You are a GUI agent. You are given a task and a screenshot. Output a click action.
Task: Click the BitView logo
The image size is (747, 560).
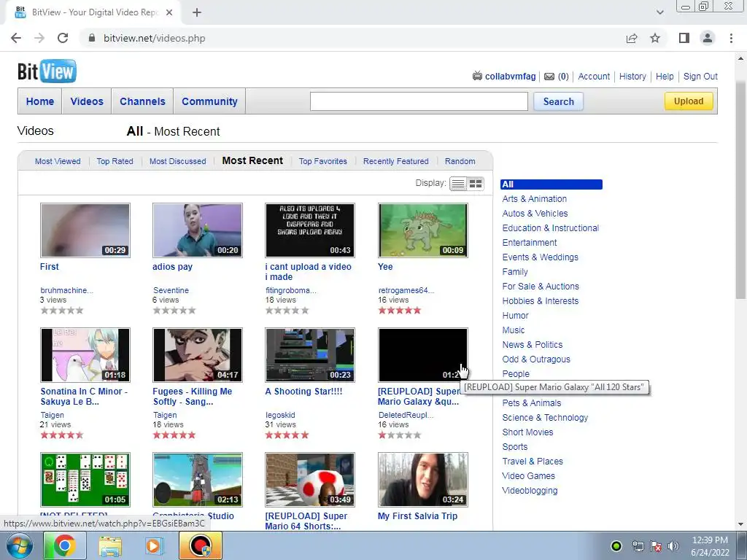tap(47, 71)
